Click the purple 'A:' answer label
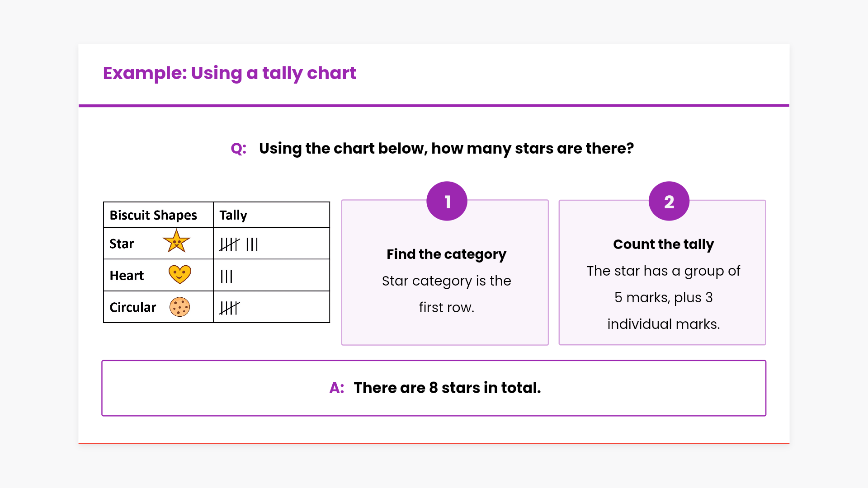Viewport: 868px width, 488px height. pos(336,388)
